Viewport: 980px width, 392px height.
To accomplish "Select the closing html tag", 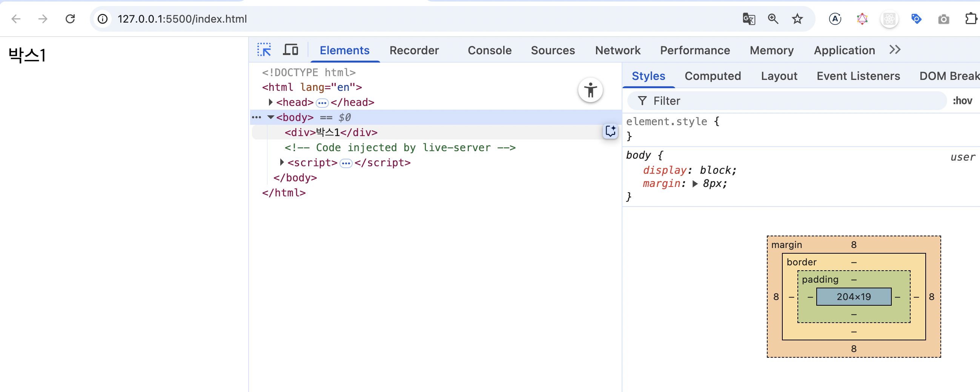I will pos(284,193).
